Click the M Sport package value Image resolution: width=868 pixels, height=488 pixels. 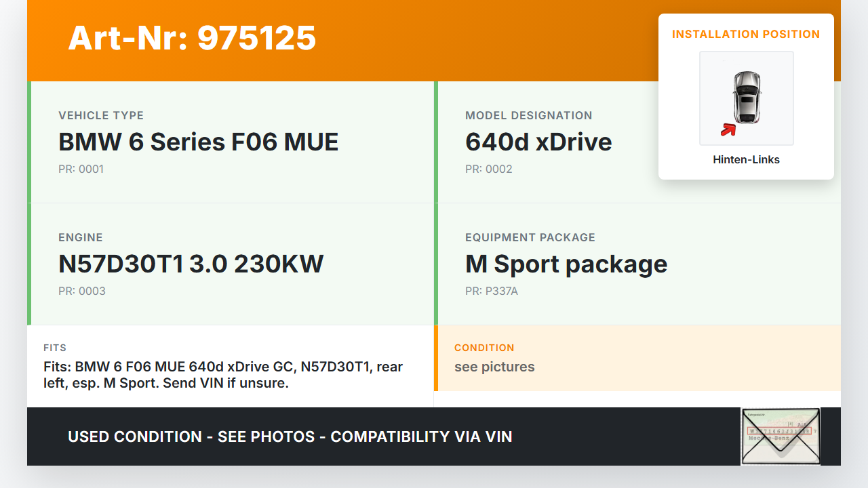566,264
